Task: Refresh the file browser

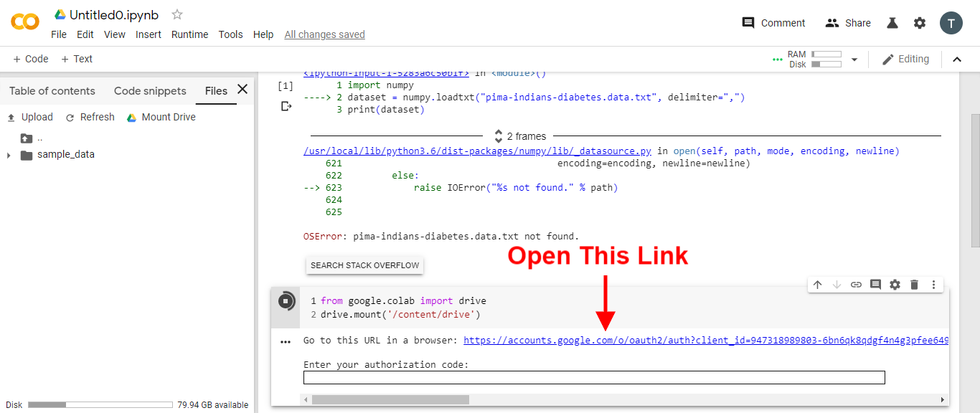Action: pyautogui.click(x=90, y=117)
